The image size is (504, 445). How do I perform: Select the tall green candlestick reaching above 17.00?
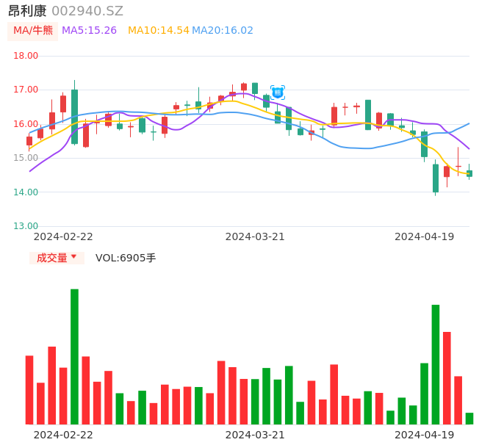click(x=74, y=116)
